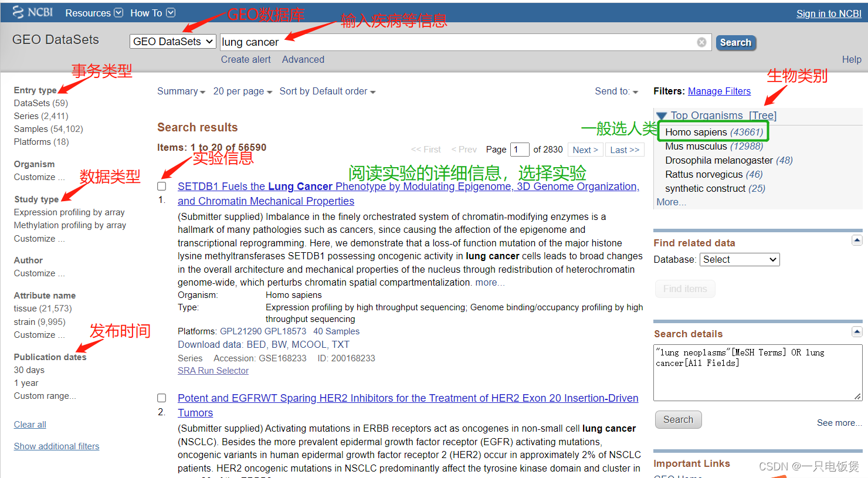Click Customize under Organism filter
This screenshot has height=478, width=868.
[39, 177]
